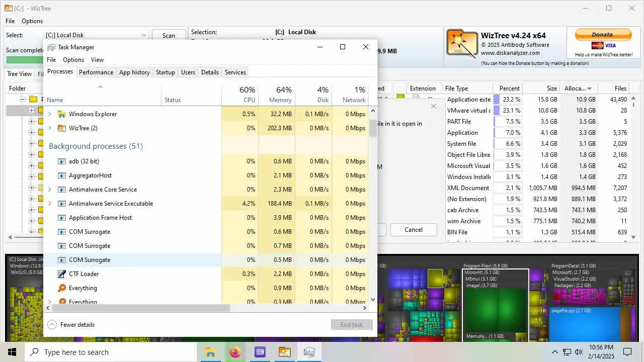
Task: Click the Task Manager title bar icon
Action: [x=51, y=47]
